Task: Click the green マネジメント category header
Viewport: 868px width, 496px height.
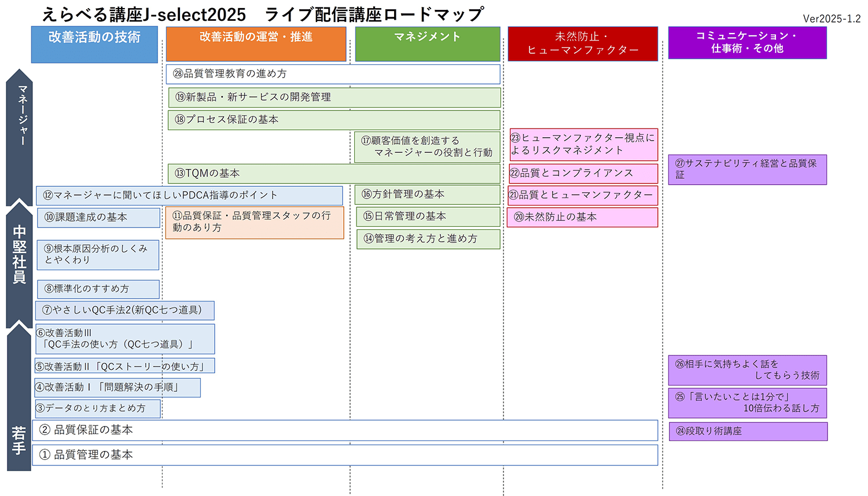Action: (x=428, y=44)
